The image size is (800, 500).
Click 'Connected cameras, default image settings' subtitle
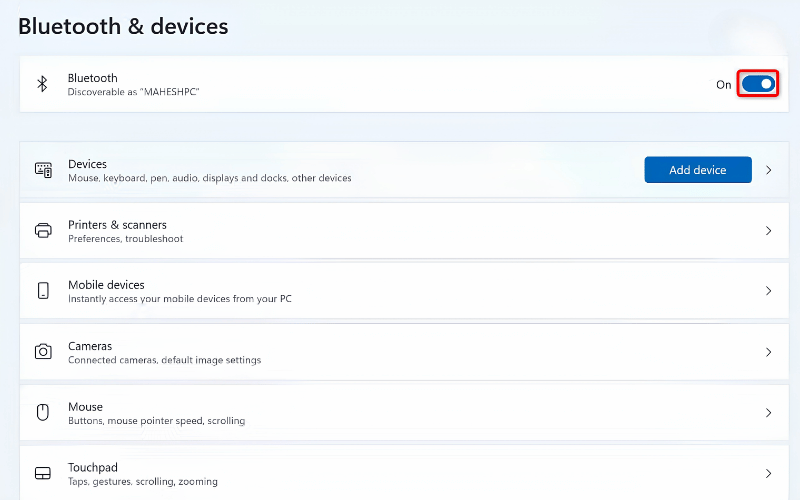coord(164,360)
